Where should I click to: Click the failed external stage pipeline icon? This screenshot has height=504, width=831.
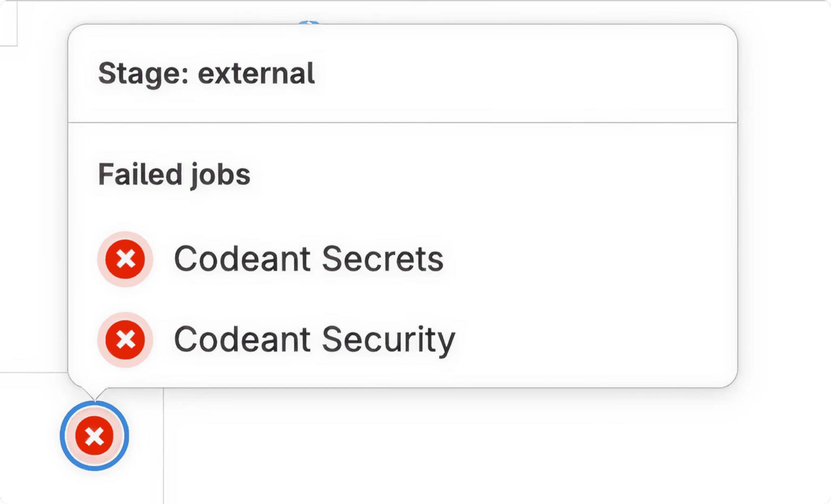click(x=95, y=436)
